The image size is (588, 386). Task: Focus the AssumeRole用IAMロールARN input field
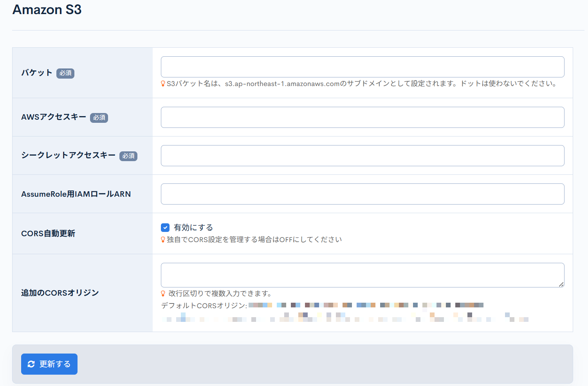point(362,194)
